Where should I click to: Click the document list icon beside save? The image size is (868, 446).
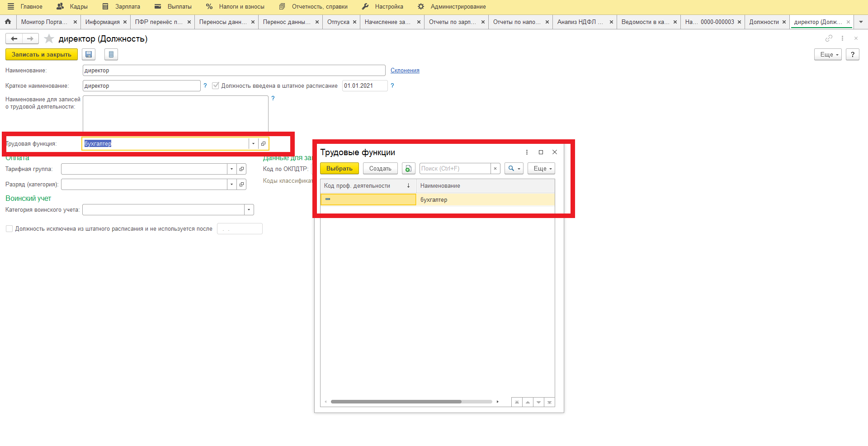111,55
